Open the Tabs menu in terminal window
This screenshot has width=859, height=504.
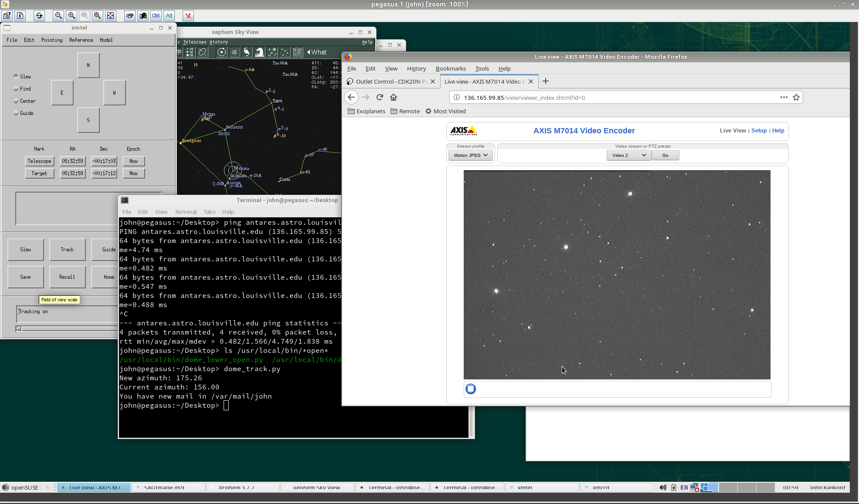(x=210, y=212)
